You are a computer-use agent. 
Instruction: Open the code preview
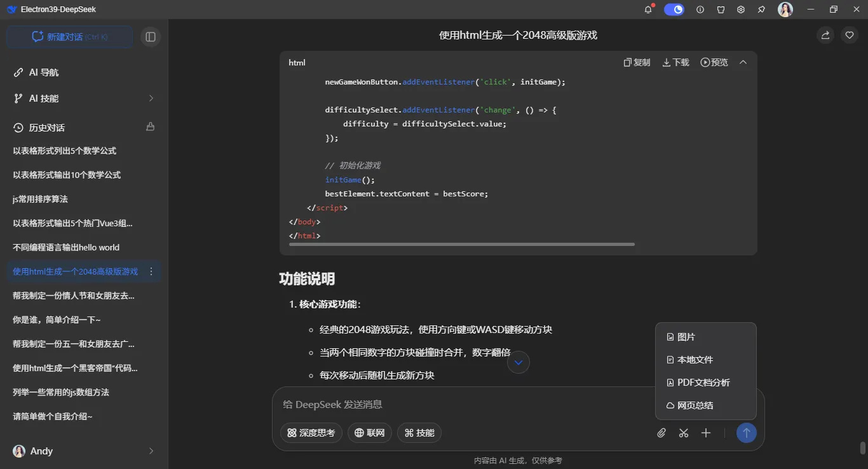(714, 62)
